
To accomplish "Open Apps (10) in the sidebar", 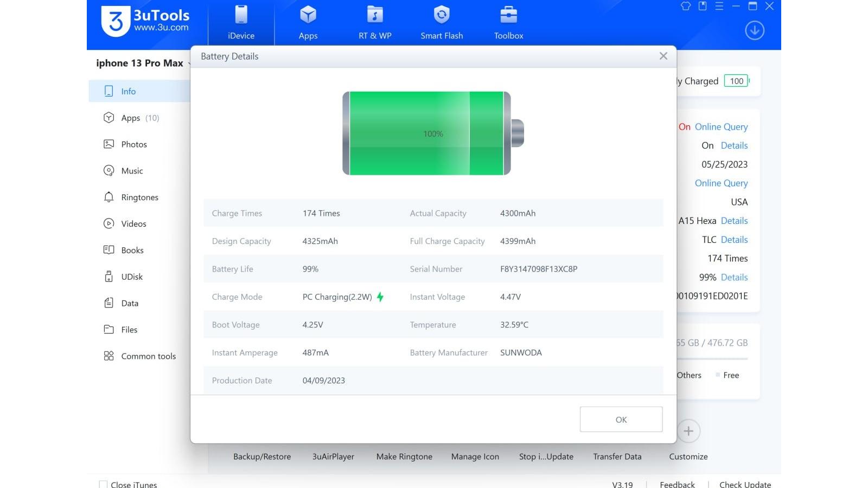I will pyautogui.click(x=139, y=118).
